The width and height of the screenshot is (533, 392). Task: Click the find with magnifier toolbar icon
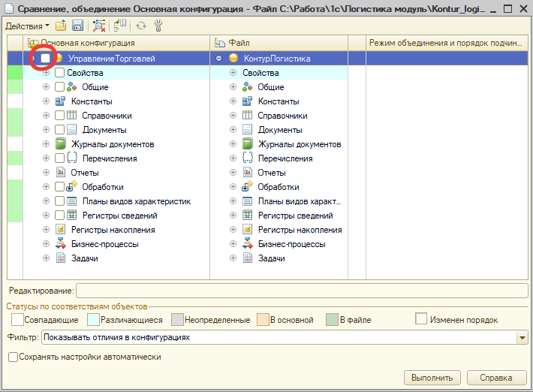pyautogui.click(x=99, y=26)
